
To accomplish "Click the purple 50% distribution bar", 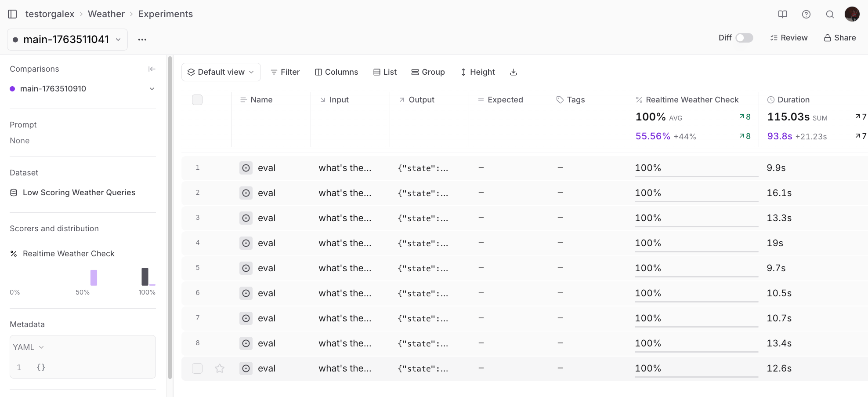I will pyautogui.click(x=94, y=278).
